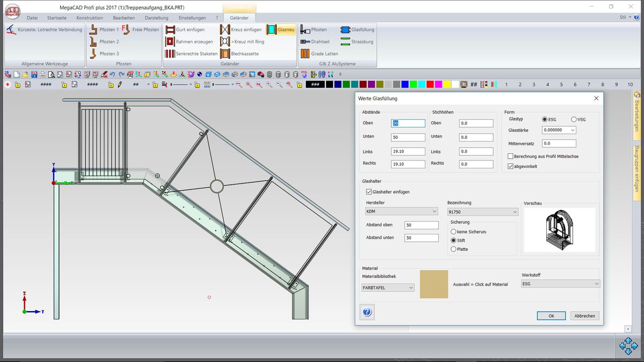Open help with the blue question mark button

pyautogui.click(x=367, y=312)
